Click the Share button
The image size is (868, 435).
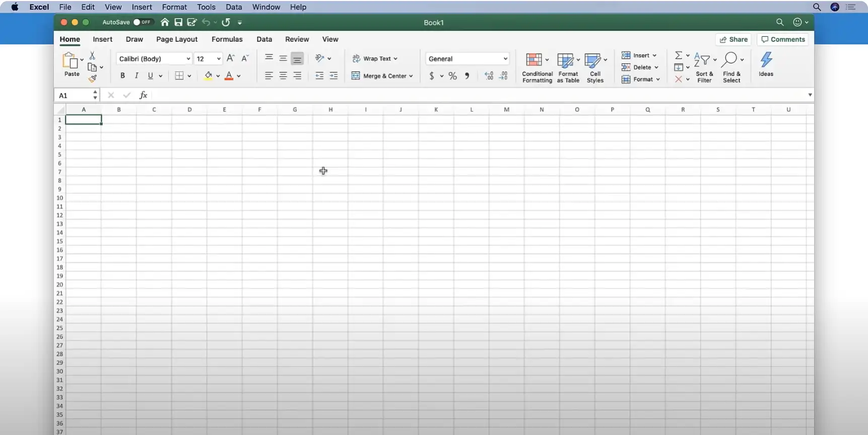[733, 39]
